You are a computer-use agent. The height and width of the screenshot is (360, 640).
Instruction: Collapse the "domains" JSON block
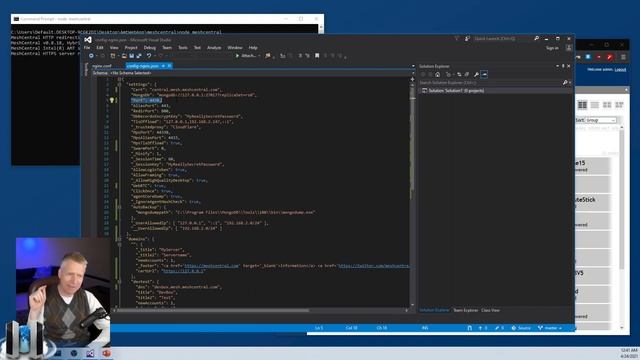click(x=119, y=239)
